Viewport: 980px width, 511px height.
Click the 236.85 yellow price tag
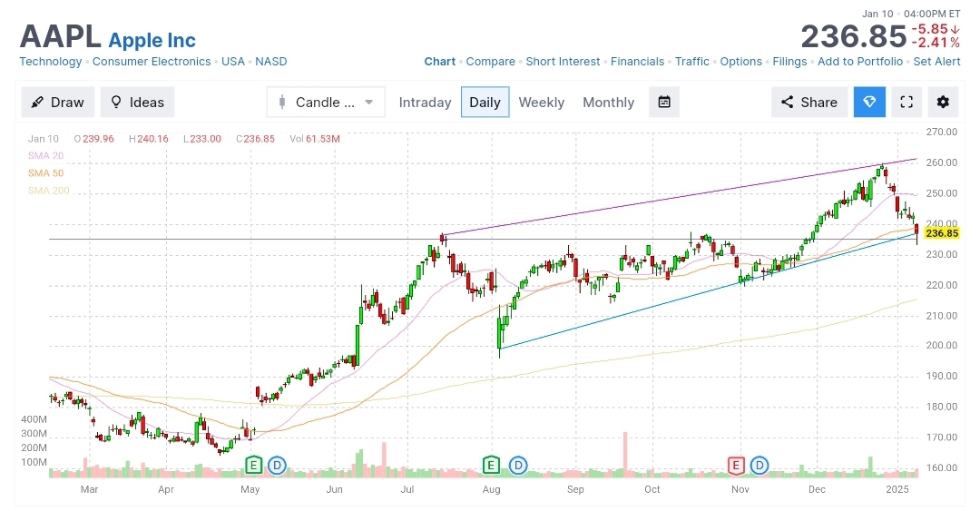point(942,233)
